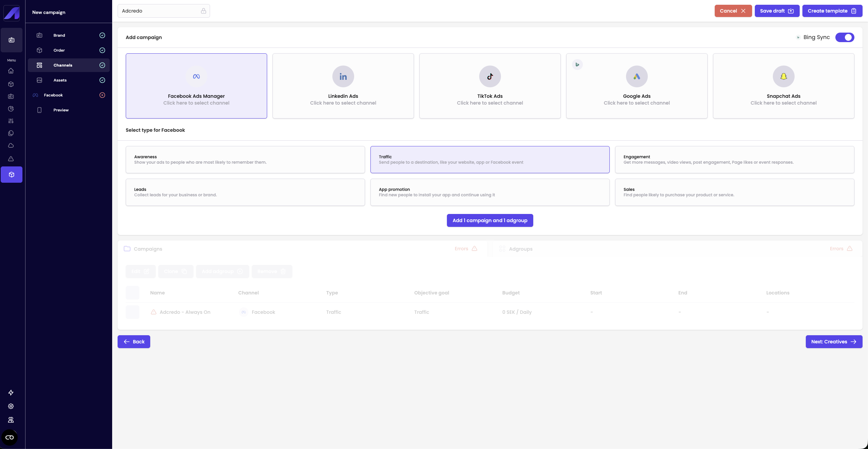The width and height of the screenshot is (868, 449).
Task: Click the Adcredo campaign name field
Action: click(160, 11)
